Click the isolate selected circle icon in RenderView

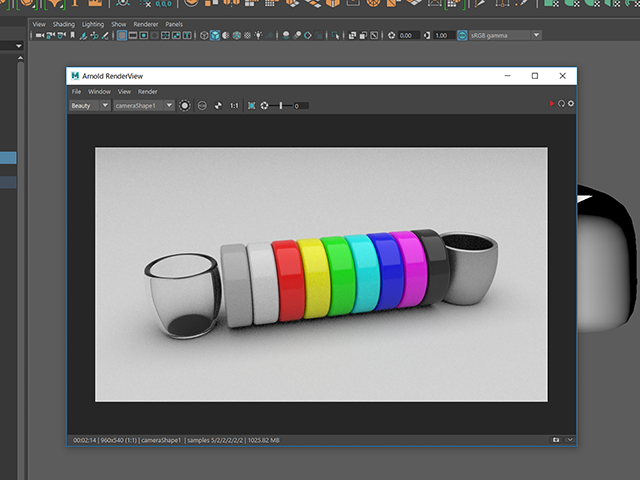(x=184, y=106)
